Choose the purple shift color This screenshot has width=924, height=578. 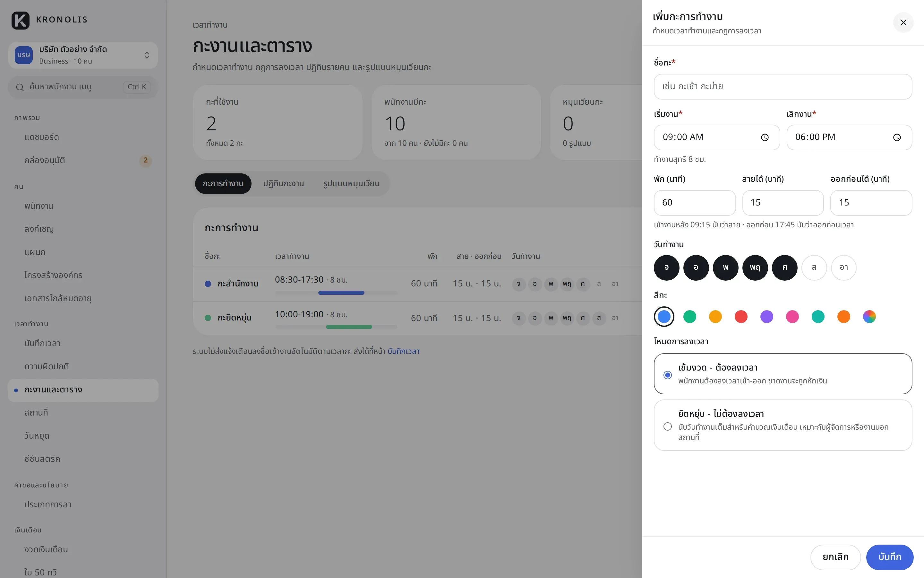767,317
